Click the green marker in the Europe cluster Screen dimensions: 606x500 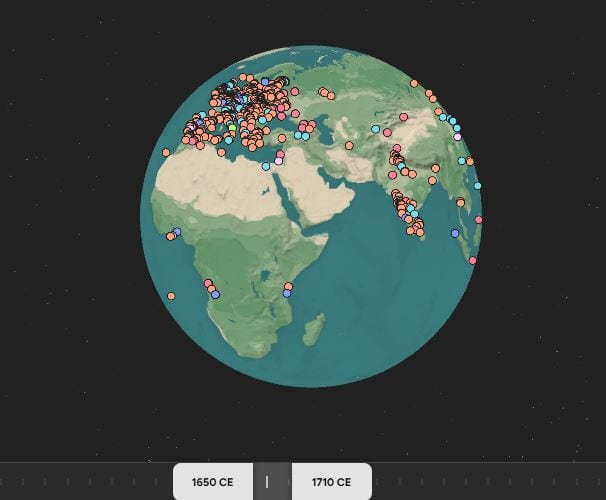[x=232, y=128]
